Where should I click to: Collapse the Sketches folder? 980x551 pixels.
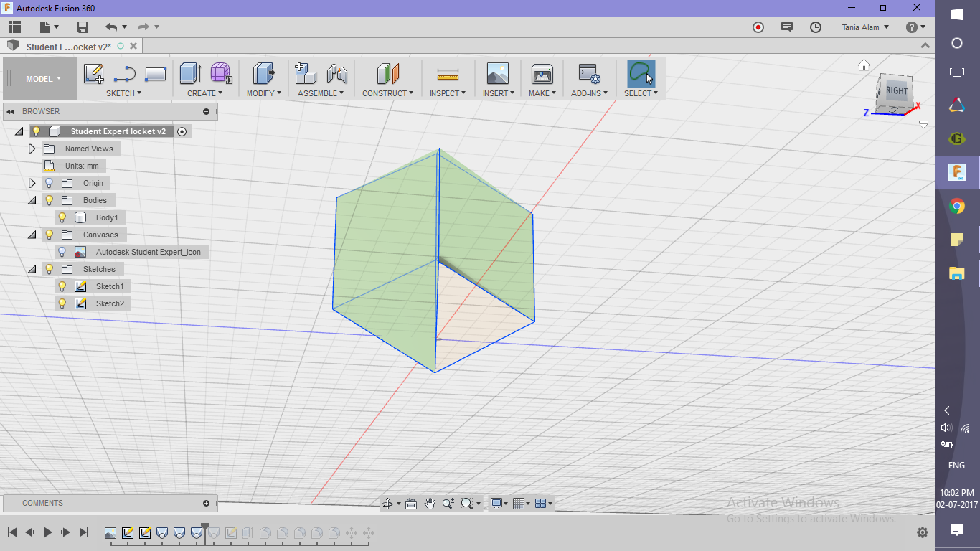[32, 270]
